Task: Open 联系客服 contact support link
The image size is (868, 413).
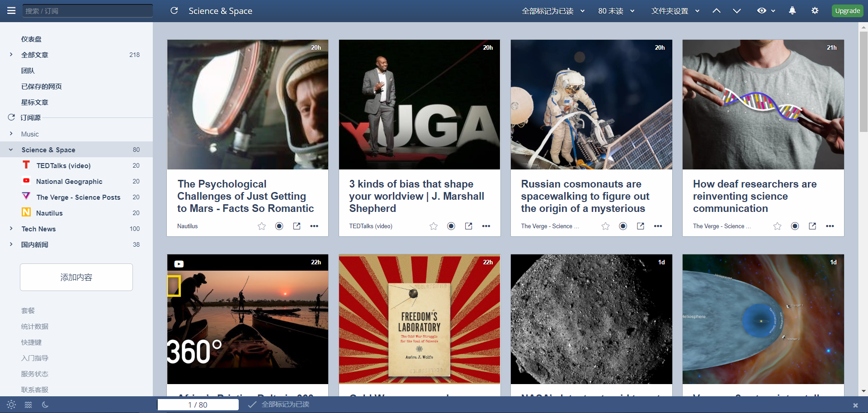Action: coord(35,390)
